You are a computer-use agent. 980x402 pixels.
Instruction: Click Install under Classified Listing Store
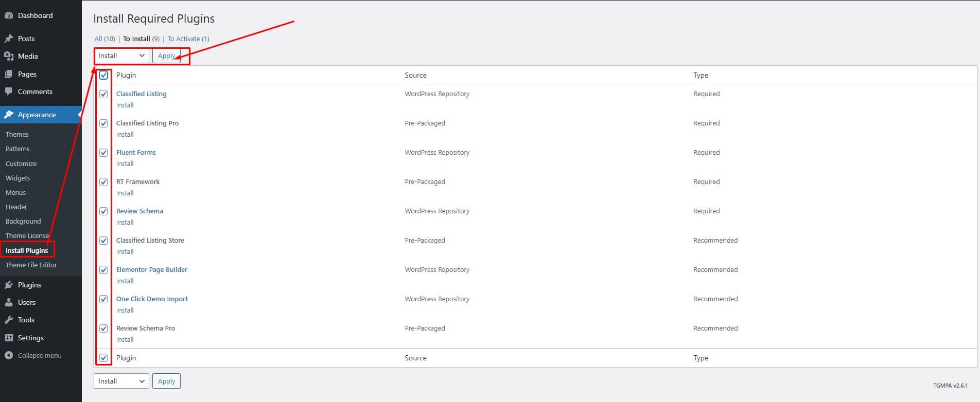coord(125,251)
